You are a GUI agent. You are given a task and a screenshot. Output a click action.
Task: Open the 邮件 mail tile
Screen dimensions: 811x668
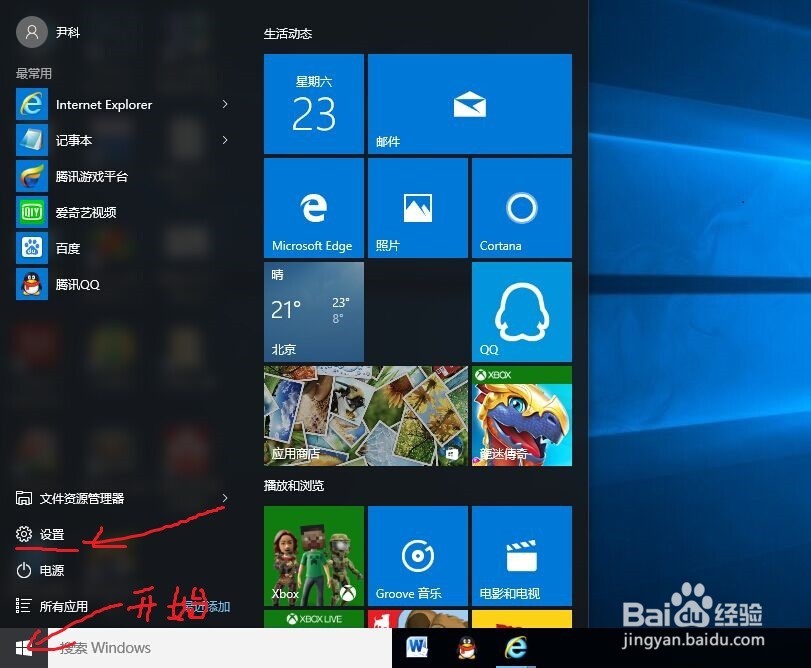point(470,104)
